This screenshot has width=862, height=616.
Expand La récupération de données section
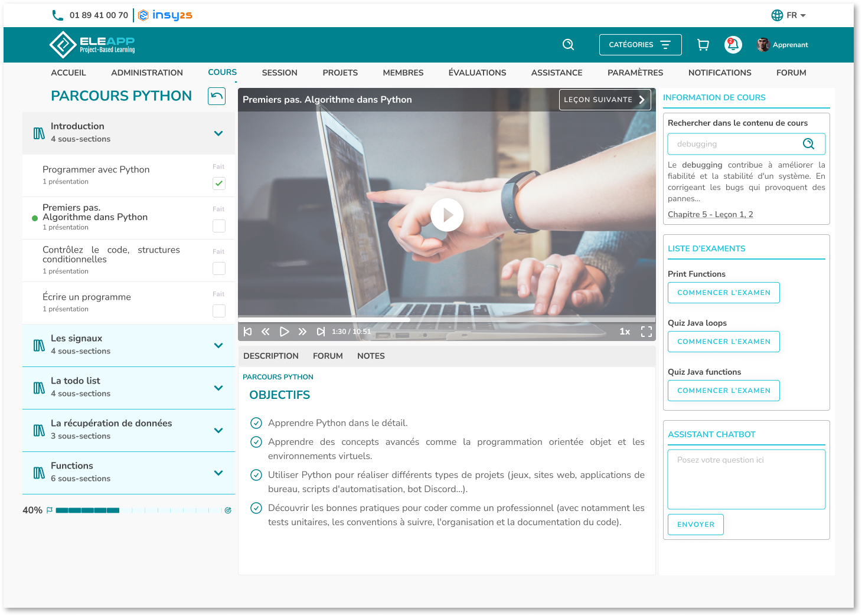218,431
